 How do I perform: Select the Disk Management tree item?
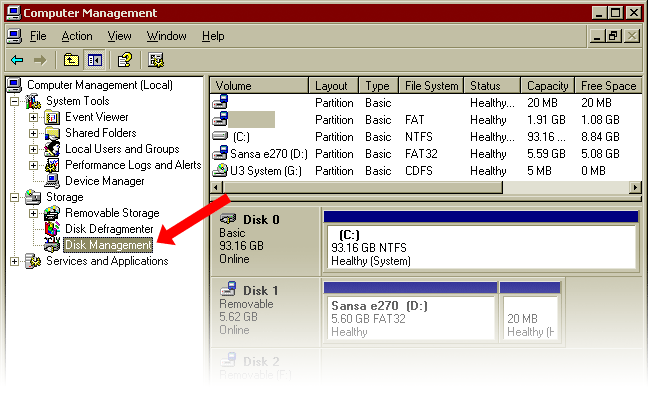click(107, 245)
